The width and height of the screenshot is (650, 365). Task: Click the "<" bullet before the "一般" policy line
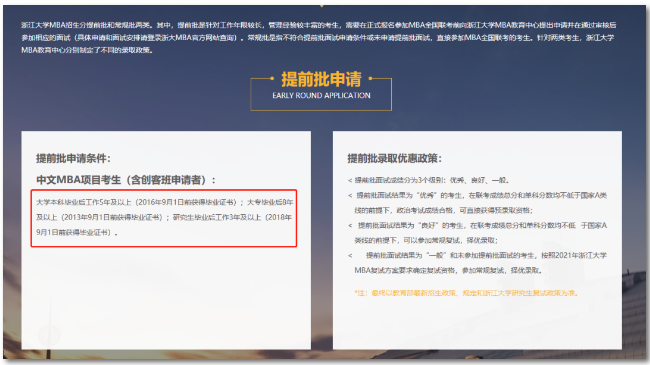click(x=350, y=256)
